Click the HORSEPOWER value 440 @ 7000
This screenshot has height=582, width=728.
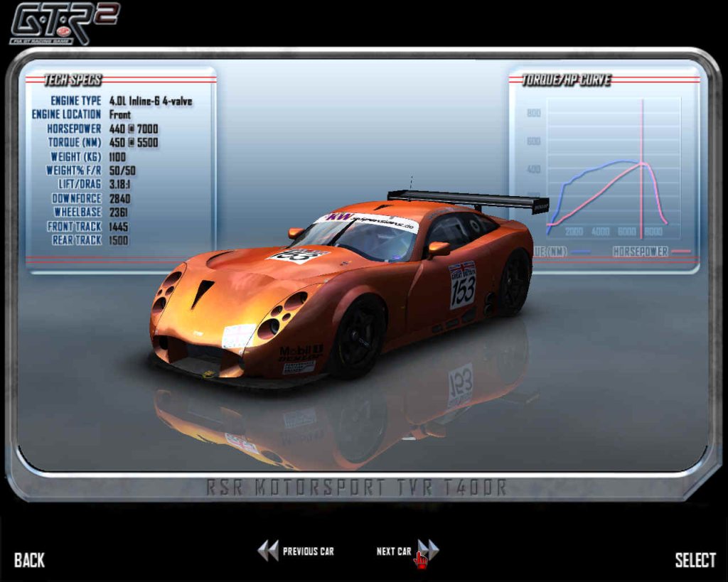[x=133, y=129]
